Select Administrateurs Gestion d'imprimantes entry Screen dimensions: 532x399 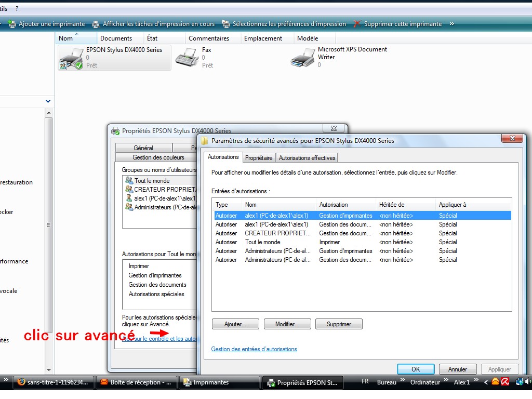point(363,251)
